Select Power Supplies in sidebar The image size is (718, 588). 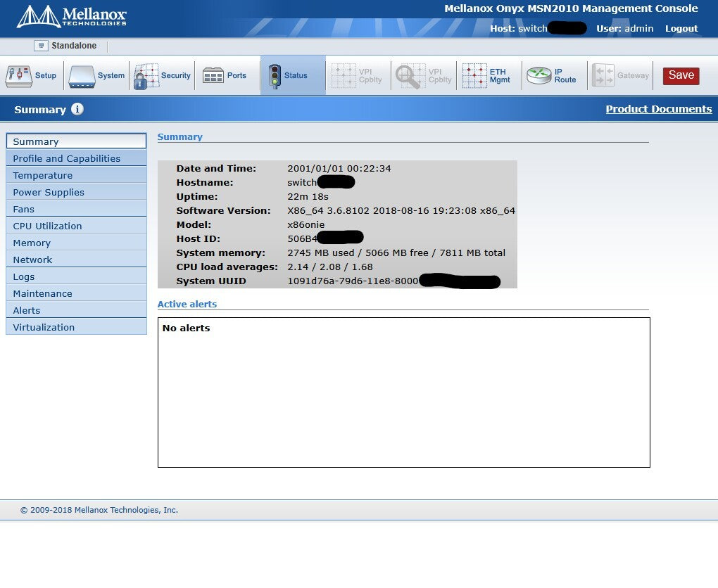click(x=49, y=192)
